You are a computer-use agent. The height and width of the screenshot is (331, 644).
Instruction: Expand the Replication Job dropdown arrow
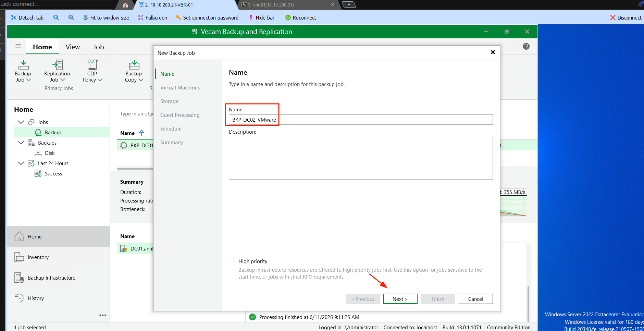[62, 80]
